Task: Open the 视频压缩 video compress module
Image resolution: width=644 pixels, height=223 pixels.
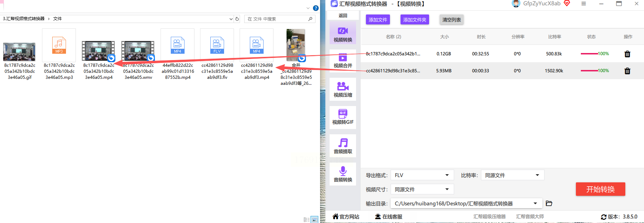Action: click(x=343, y=89)
